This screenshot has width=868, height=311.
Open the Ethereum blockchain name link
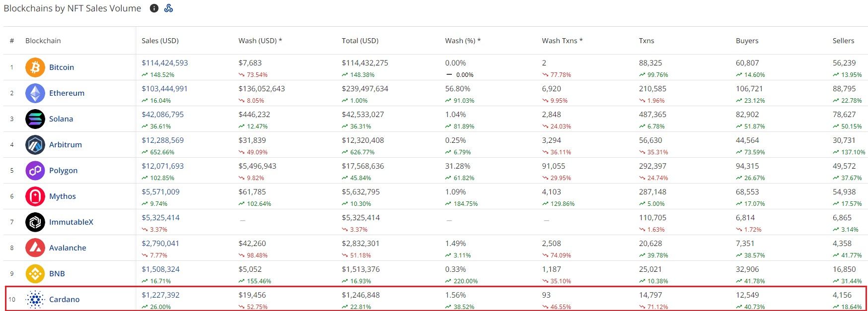[x=67, y=93]
